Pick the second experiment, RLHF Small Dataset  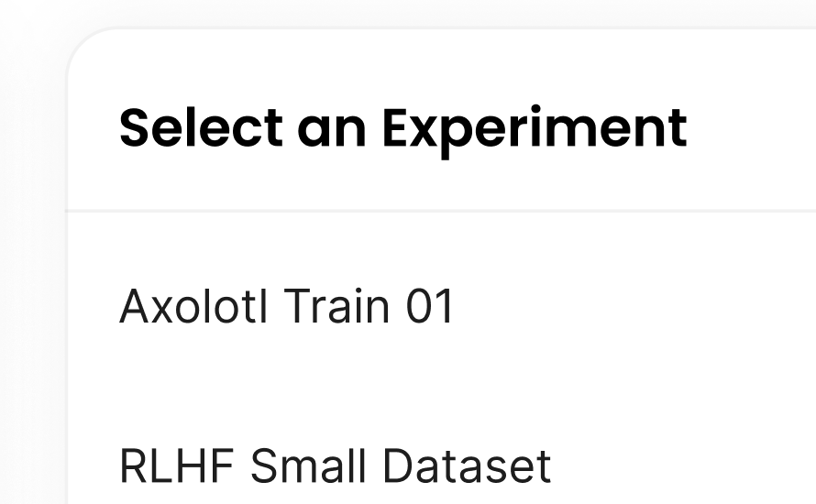click(x=336, y=466)
